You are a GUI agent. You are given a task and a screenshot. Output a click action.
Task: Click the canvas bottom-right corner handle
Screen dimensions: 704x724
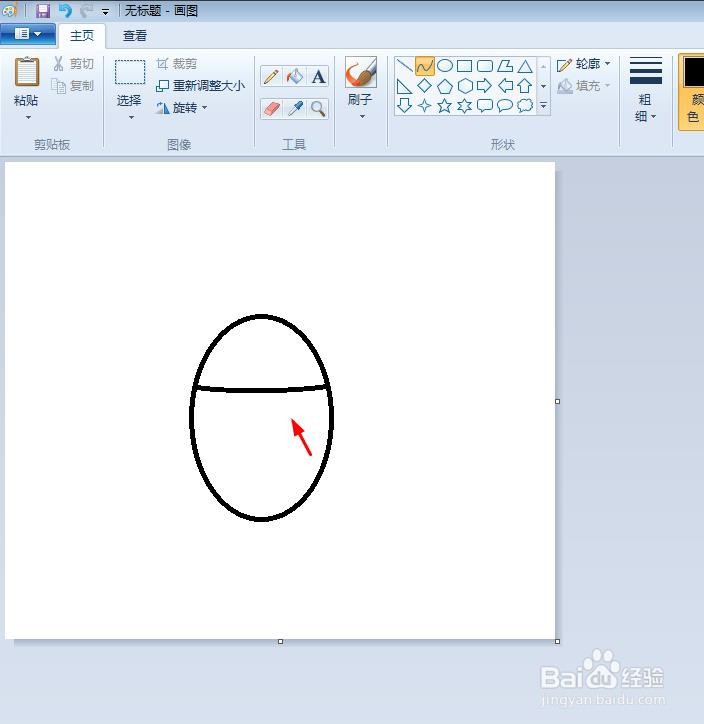pyautogui.click(x=557, y=641)
